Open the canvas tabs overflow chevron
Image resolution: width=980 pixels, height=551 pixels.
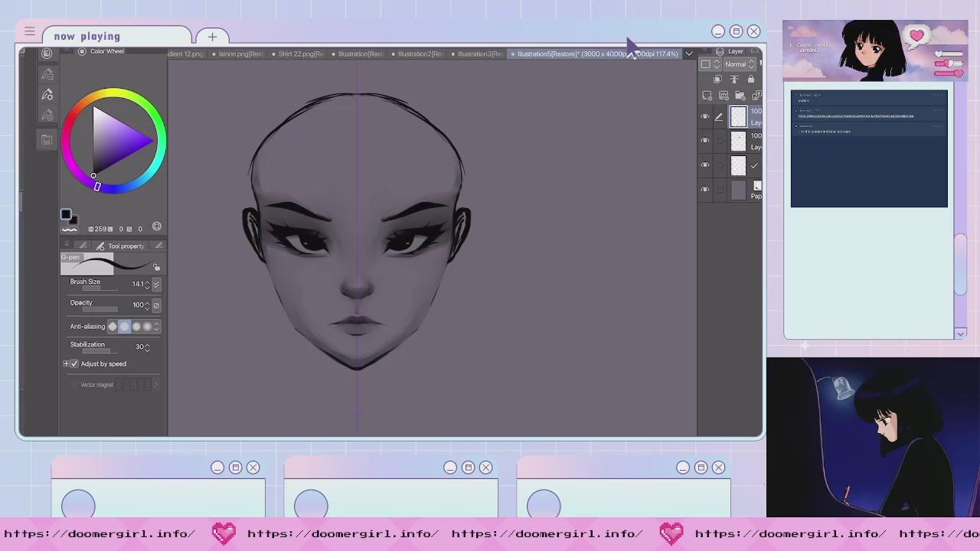click(x=689, y=54)
